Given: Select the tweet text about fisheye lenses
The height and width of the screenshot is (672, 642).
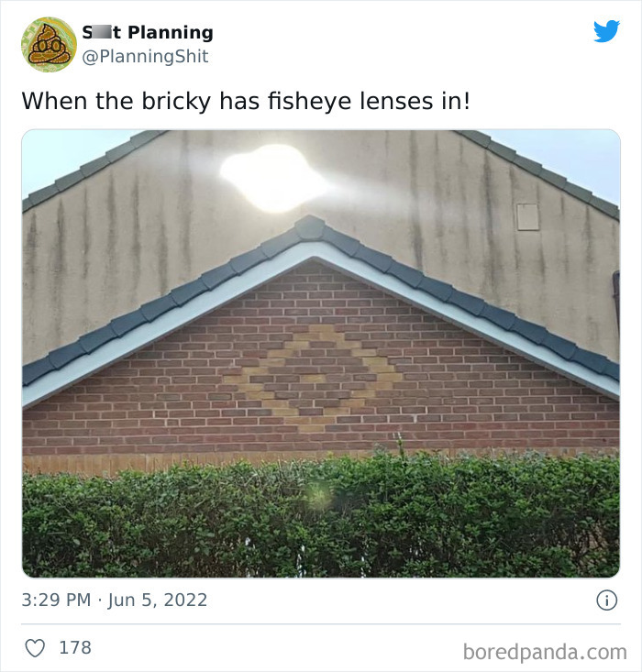Looking at the screenshot, I should [246, 101].
